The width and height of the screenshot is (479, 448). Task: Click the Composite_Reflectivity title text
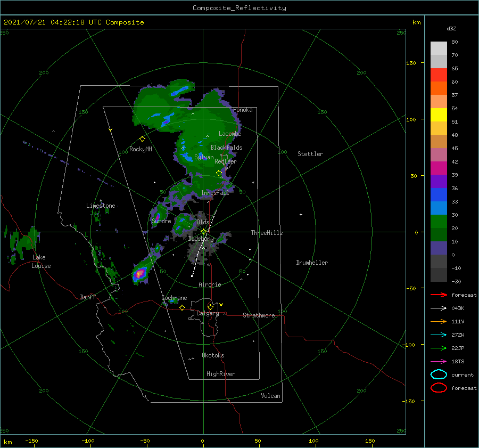point(240,8)
